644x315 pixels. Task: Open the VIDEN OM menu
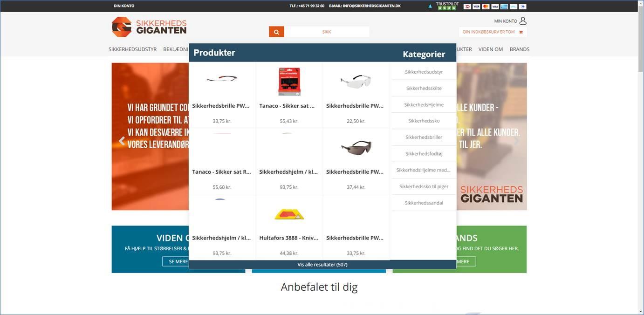[x=490, y=49]
